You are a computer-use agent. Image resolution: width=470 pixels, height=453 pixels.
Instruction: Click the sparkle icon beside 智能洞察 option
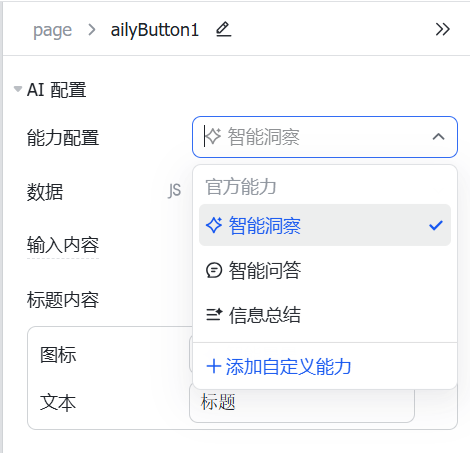point(214,225)
